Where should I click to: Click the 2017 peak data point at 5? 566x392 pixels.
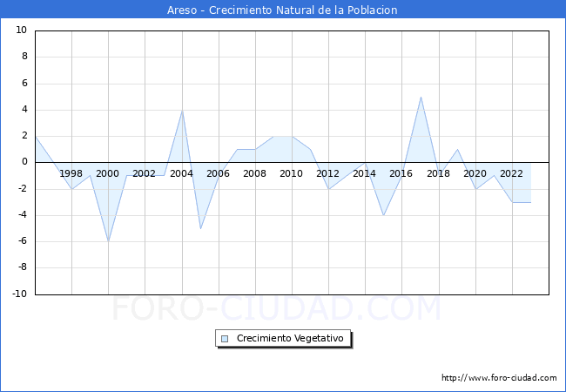click(421, 97)
